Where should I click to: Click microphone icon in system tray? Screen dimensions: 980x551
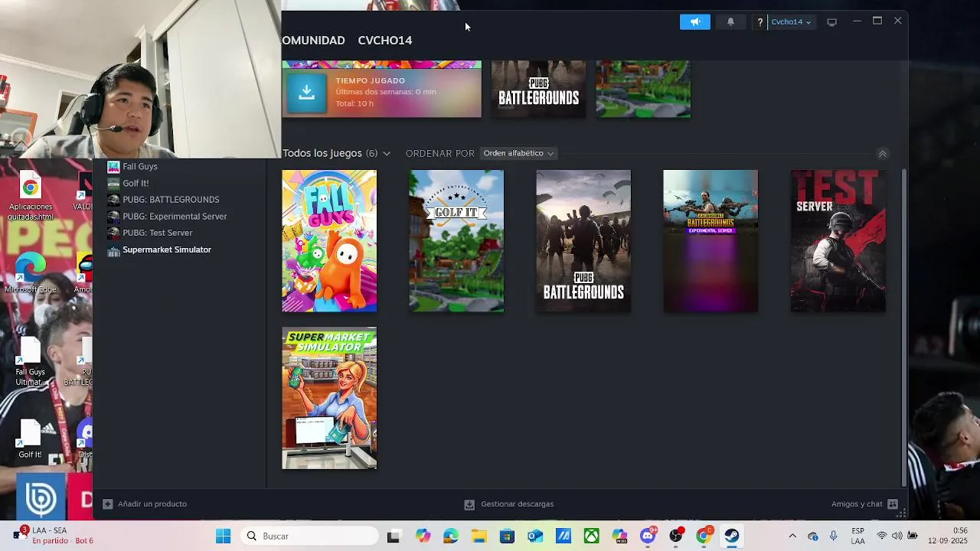[x=833, y=536]
